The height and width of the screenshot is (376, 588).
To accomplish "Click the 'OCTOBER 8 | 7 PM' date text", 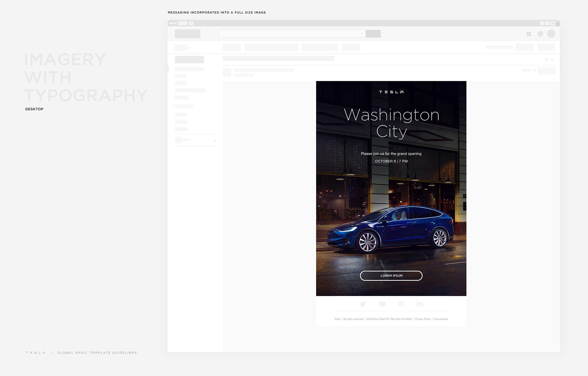I will point(391,161).
